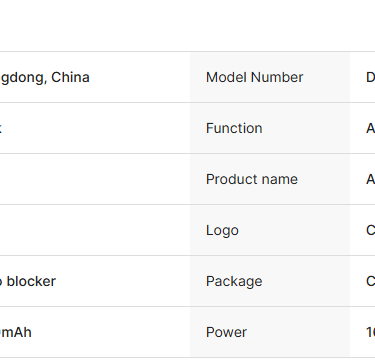This screenshot has width=375, height=360.
Task: Click the Product name attribute label
Action: pyautogui.click(x=252, y=179)
